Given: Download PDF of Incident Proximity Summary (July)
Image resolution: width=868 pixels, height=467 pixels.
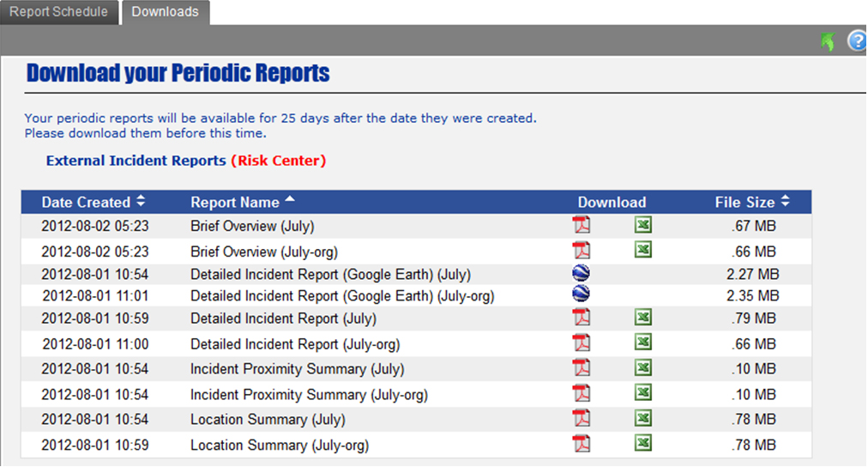Looking at the screenshot, I should (x=582, y=368).
